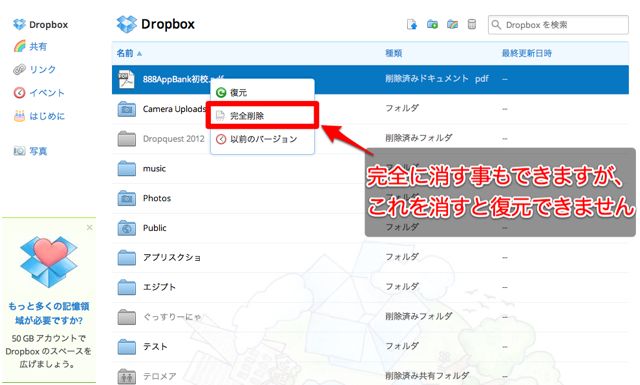Choose 完全削除 from the context menu
Screen dimensions: 640x385
pos(262,116)
